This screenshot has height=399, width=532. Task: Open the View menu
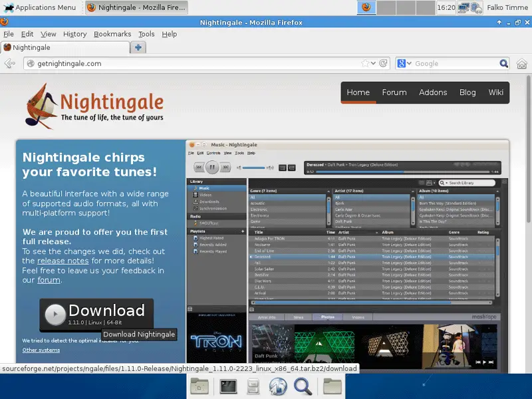point(48,34)
